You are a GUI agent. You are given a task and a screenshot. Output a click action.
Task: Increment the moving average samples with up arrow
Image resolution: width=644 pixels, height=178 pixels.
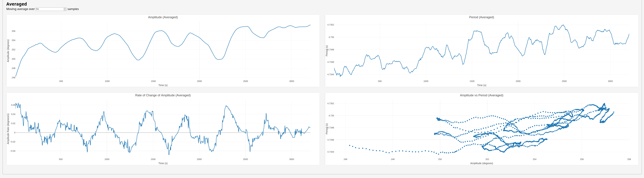[65, 8]
